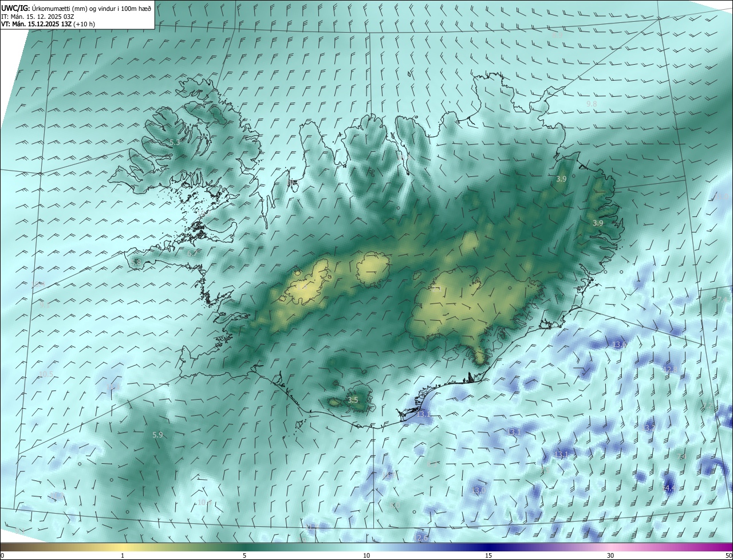Click the '9.8' value label off the northeast coast
The height and width of the screenshot is (560, 733).
click(592, 104)
